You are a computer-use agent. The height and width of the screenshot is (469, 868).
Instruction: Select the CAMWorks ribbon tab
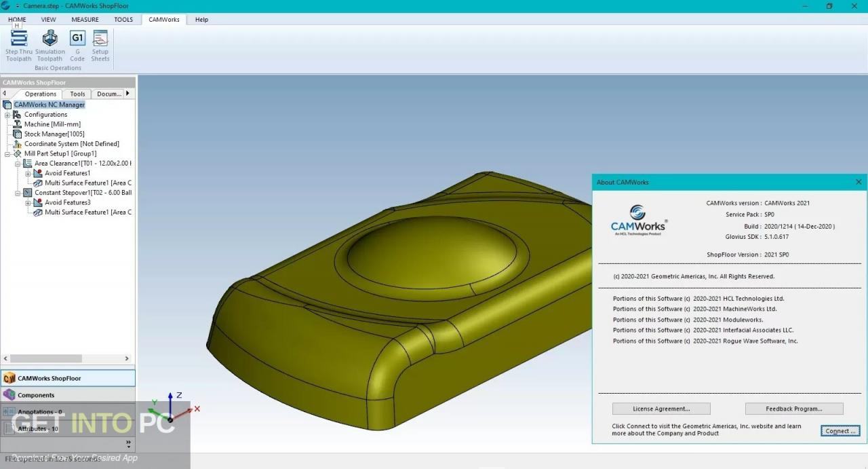click(164, 20)
